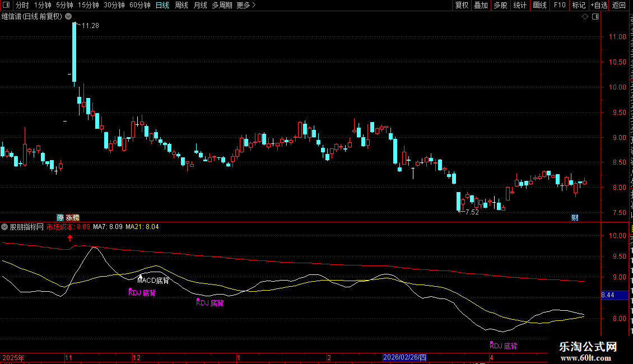Viewport: 633px width, 364px height.
Task: Click the tall 11.28 peak candlestick
Action: click(75, 53)
